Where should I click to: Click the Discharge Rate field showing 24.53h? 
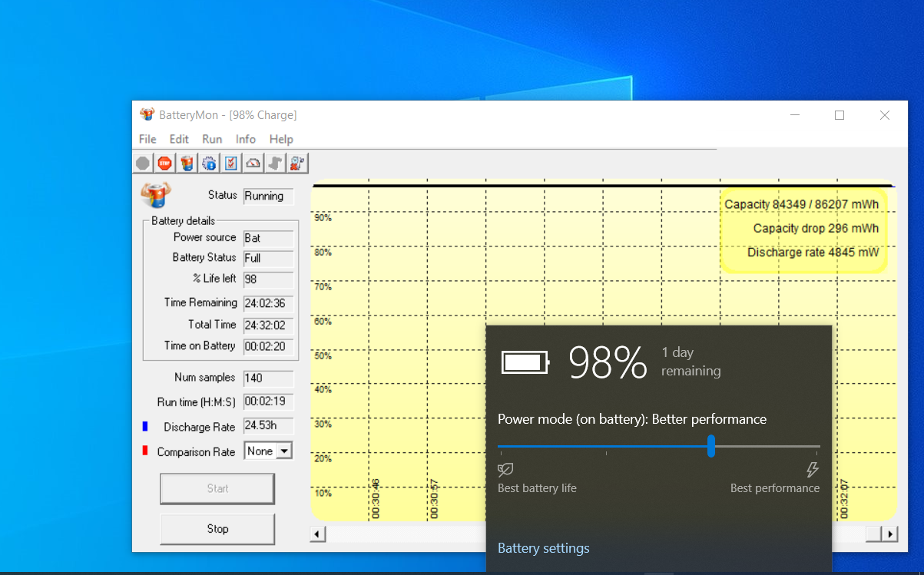[x=269, y=426]
